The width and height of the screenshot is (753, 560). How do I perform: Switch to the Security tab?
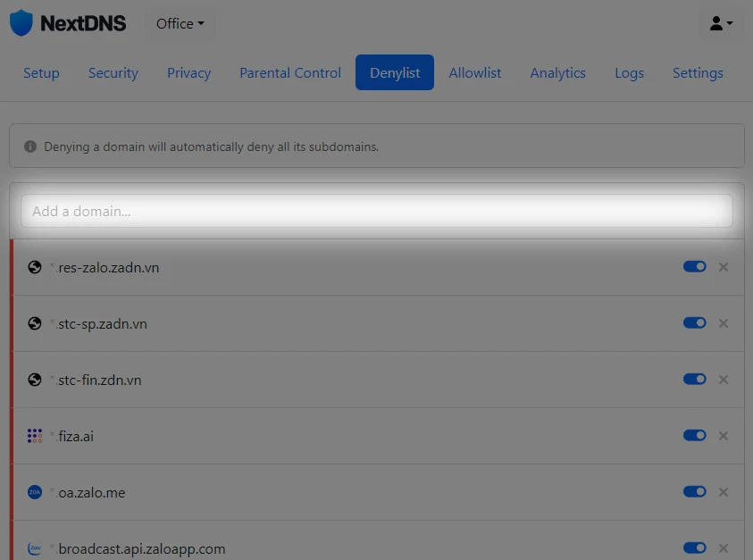(113, 73)
